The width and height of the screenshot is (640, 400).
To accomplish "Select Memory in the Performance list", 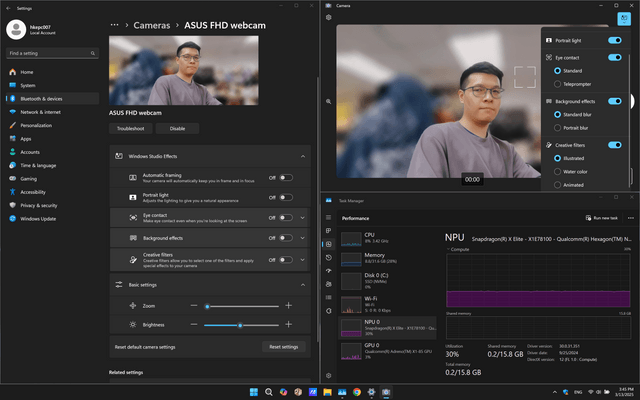I will click(x=387, y=258).
